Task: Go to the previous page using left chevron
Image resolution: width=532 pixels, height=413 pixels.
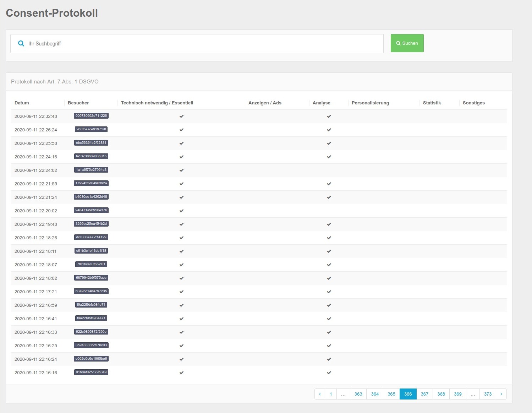Action: coord(320,394)
